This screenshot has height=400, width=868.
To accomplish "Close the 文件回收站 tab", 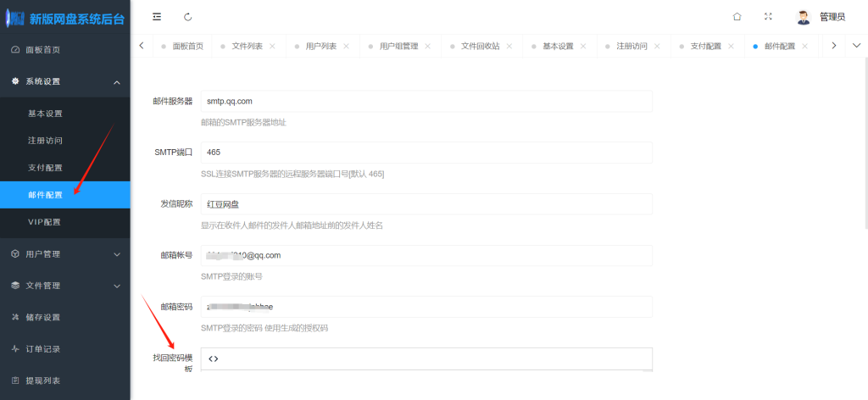I will (509, 47).
